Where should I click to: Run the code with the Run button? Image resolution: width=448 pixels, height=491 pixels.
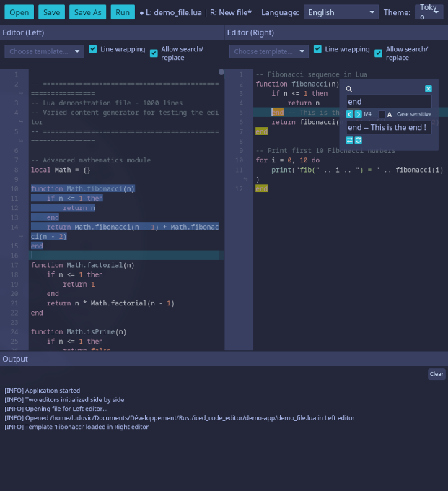[x=123, y=12]
